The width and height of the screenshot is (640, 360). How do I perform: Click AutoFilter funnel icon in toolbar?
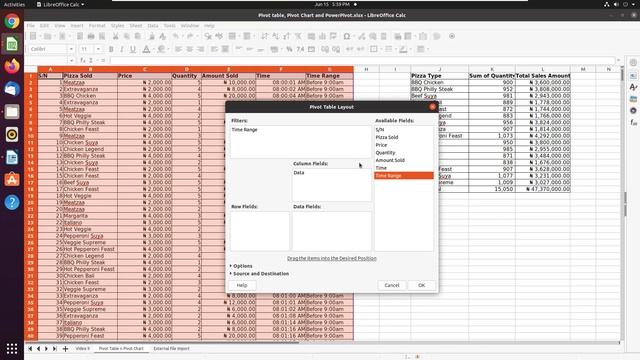[298, 36]
